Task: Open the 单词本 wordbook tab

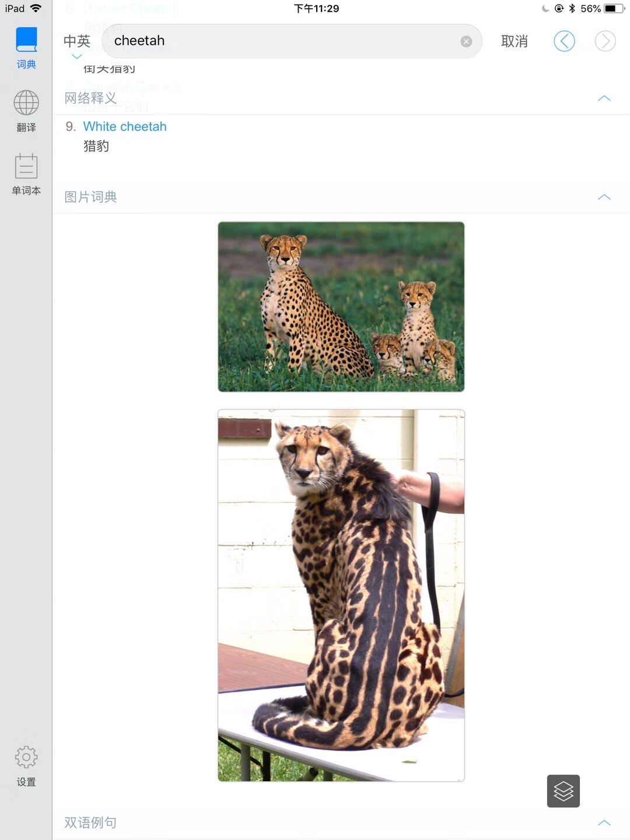Action: (x=26, y=174)
